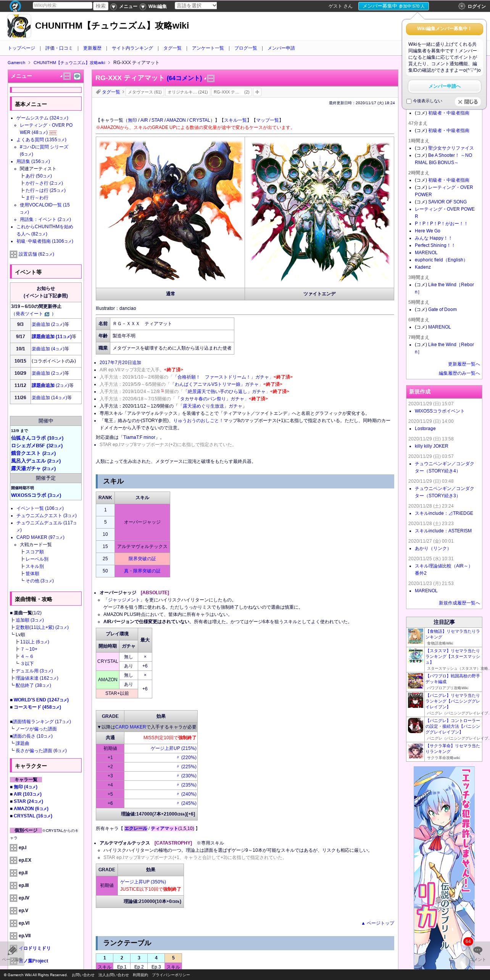Open the エクレール character link

tap(135, 828)
